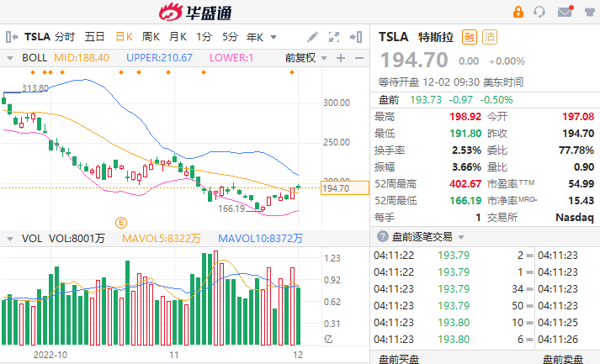Viewport: 600px width, 364px height.
Task: Click the 2022-10 date axis label
Action: [50, 355]
